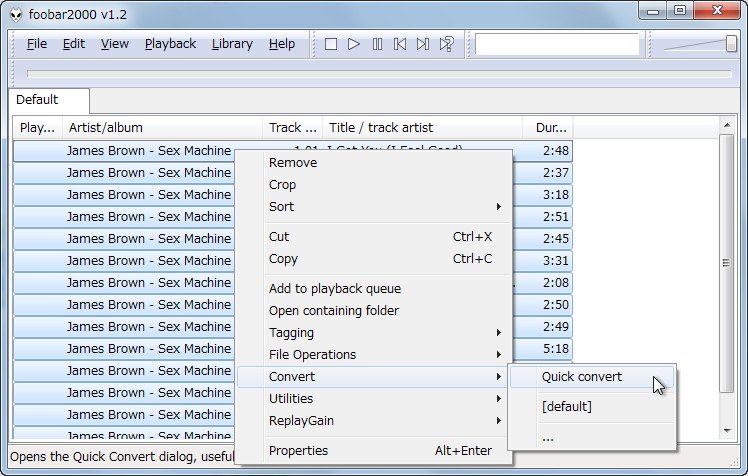Click the Track ... column header
The height and width of the screenshot is (476, 748).
[292, 127]
